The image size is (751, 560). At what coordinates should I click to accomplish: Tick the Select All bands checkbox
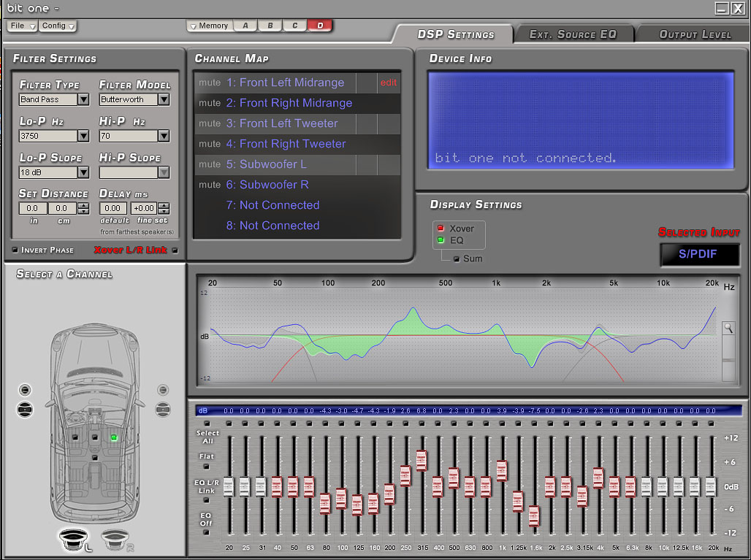click(x=207, y=423)
